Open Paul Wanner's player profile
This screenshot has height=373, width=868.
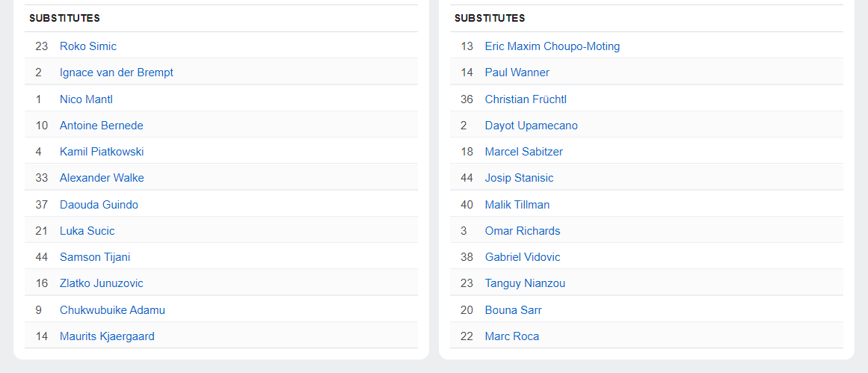click(517, 73)
